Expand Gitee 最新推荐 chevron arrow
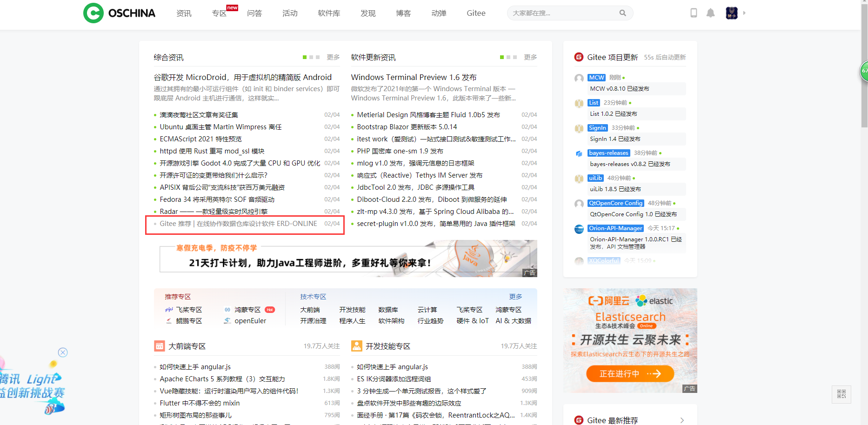 [x=682, y=420]
